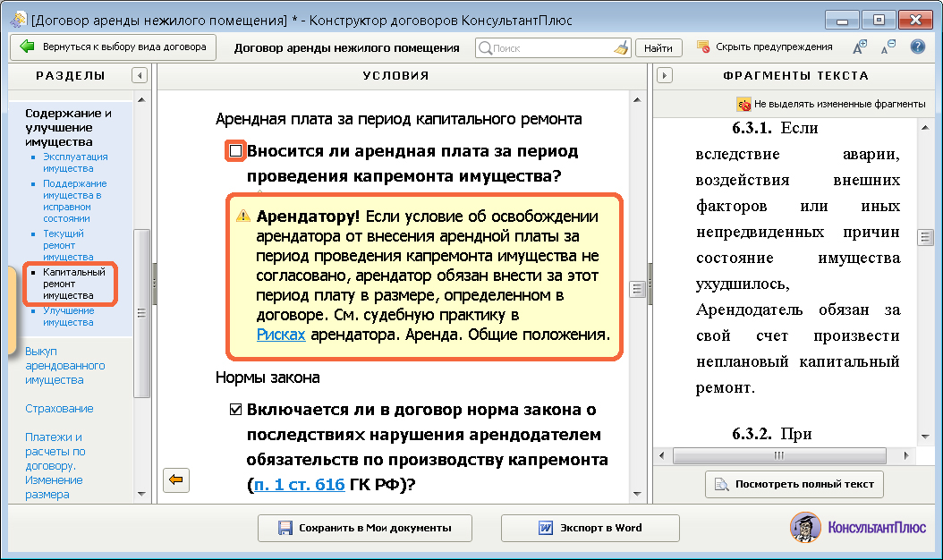Viewport: 943px width, 560px height.
Task: Click fragments horizontal scroll right arrow
Action: 906,456
